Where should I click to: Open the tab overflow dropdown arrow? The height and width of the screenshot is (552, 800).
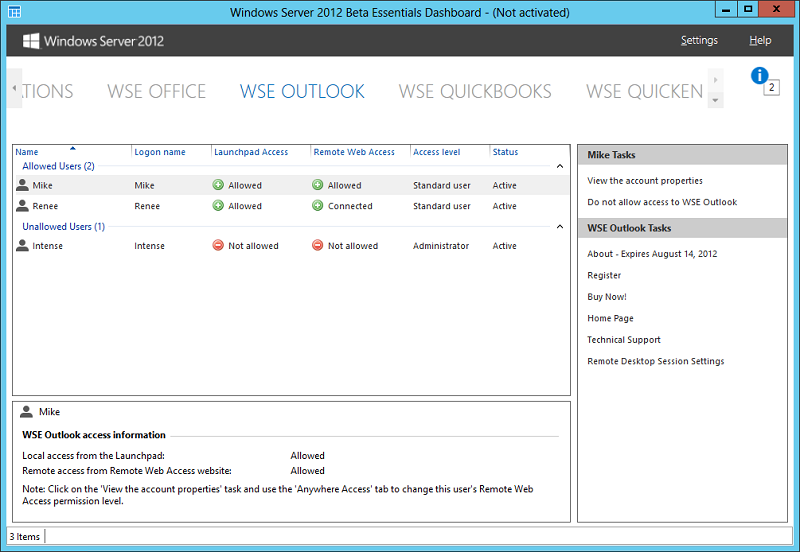click(715, 100)
